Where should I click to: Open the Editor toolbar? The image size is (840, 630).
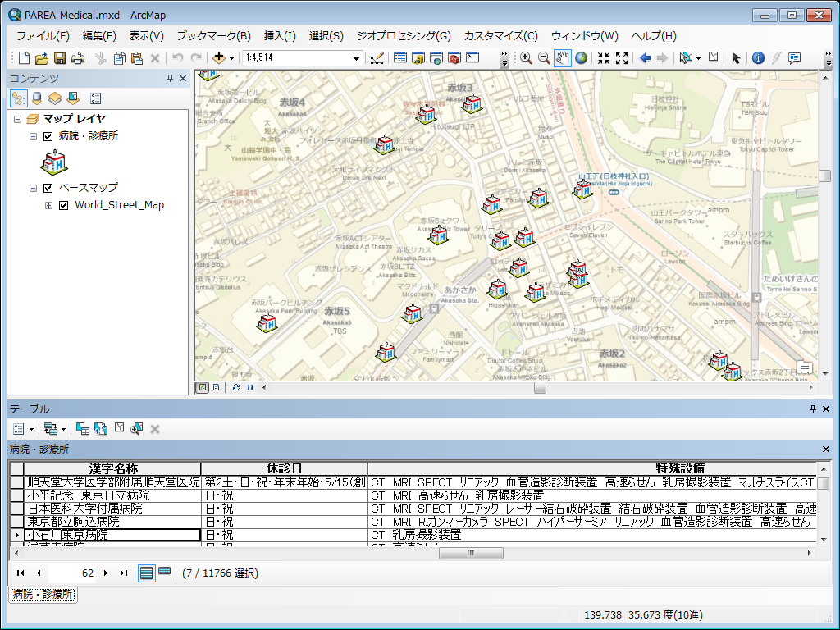[x=377, y=58]
